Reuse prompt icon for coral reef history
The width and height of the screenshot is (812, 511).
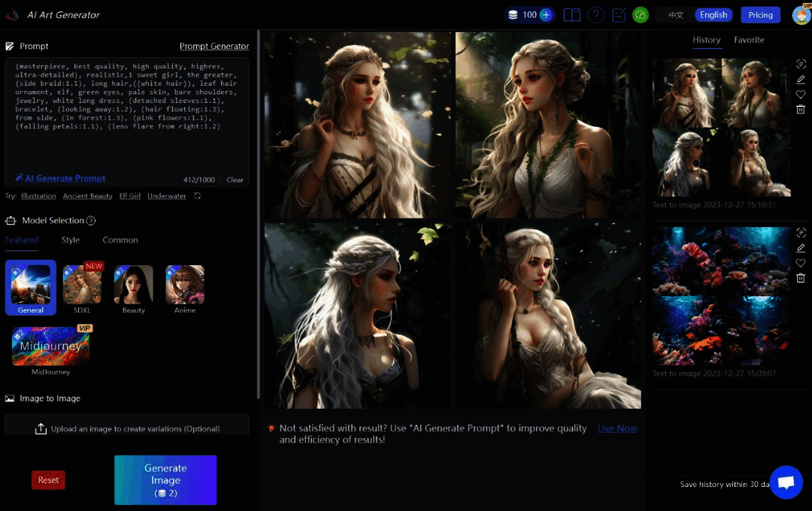pyautogui.click(x=801, y=232)
